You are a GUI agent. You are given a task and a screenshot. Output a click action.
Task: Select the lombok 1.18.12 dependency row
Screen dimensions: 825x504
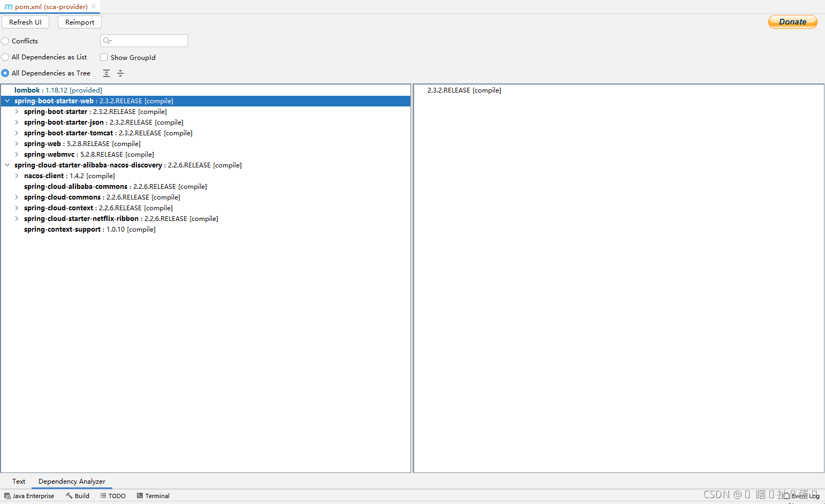58,90
